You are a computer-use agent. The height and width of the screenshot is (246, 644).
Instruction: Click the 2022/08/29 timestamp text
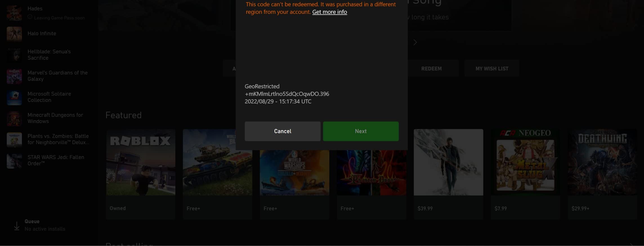[278, 101]
